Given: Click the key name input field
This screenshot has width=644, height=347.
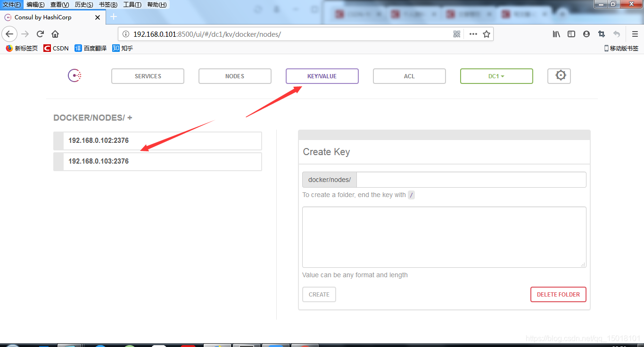Looking at the screenshot, I should (x=471, y=180).
